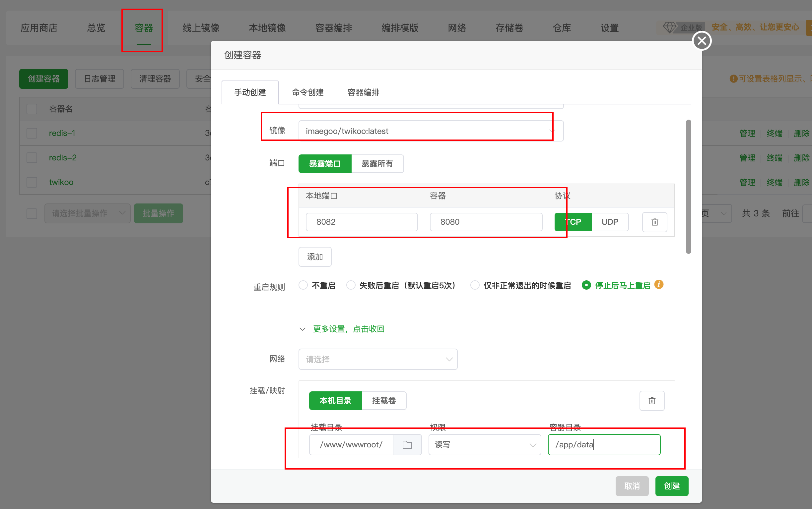Open 编排模版 in top navigation
The height and width of the screenshot is (509, 812).
(400, 28)
